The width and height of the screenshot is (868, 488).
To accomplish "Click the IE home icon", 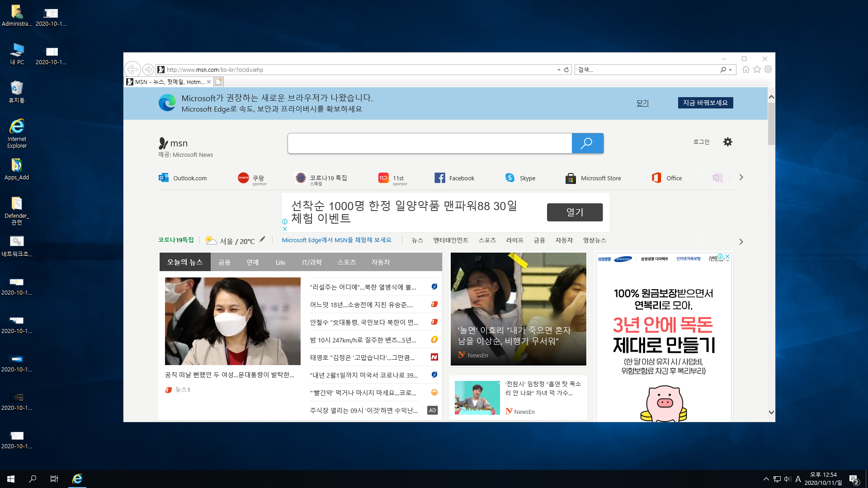I will click(745, 70).
